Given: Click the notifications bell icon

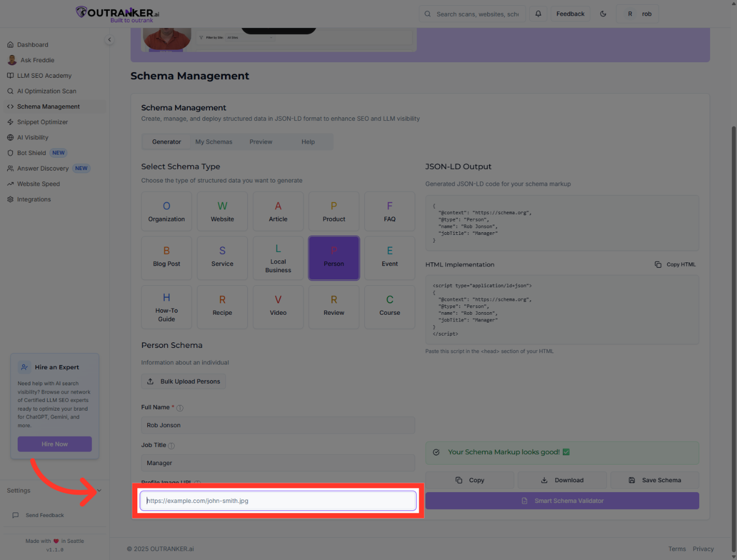Looking at the screenshot, I should (538, 14).
